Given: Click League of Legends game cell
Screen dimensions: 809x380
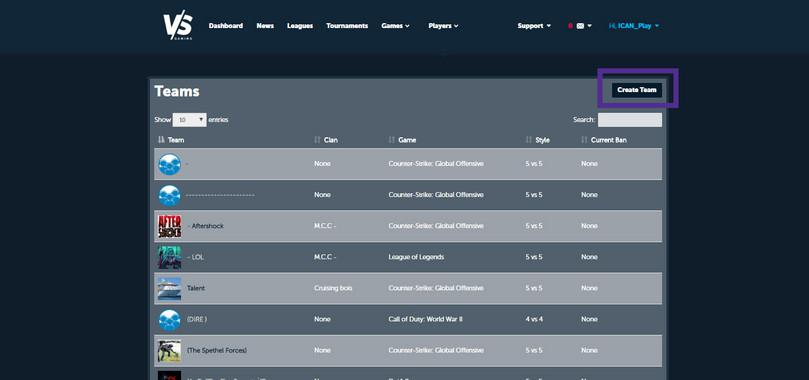Looking at the screenshot, I should pyautogui.click(x=416, y=257).
